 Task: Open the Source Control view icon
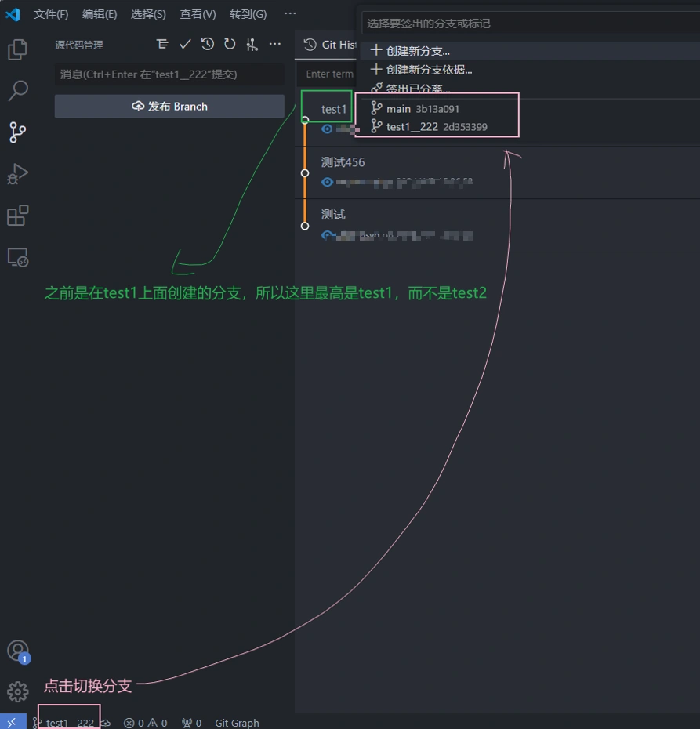click(x=18, y=132)
